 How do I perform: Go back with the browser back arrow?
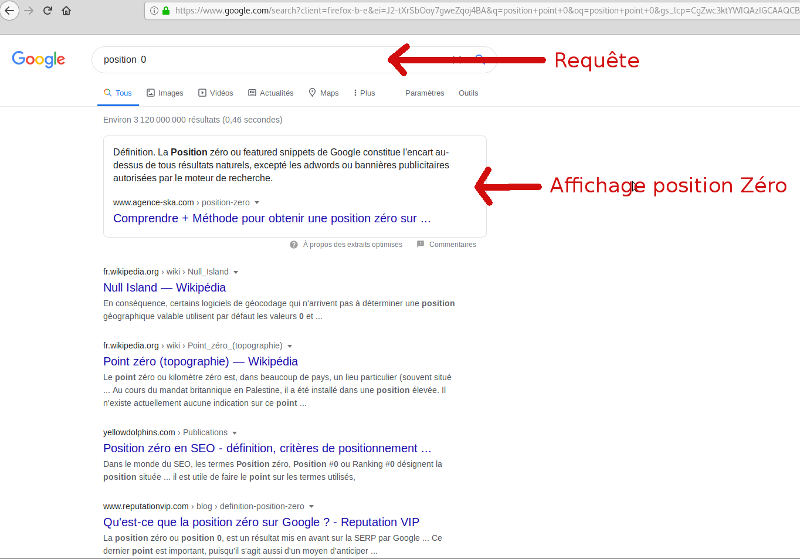tap(9, 10)
